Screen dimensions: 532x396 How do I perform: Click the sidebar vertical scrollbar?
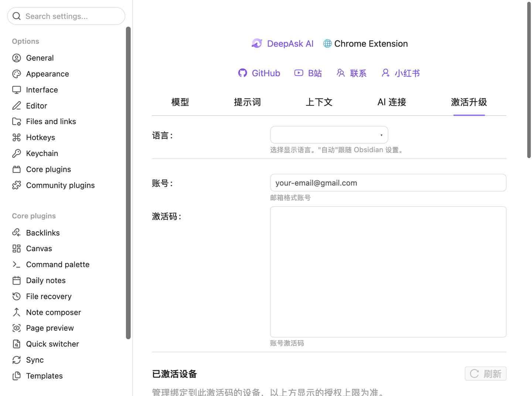point(128,182)
